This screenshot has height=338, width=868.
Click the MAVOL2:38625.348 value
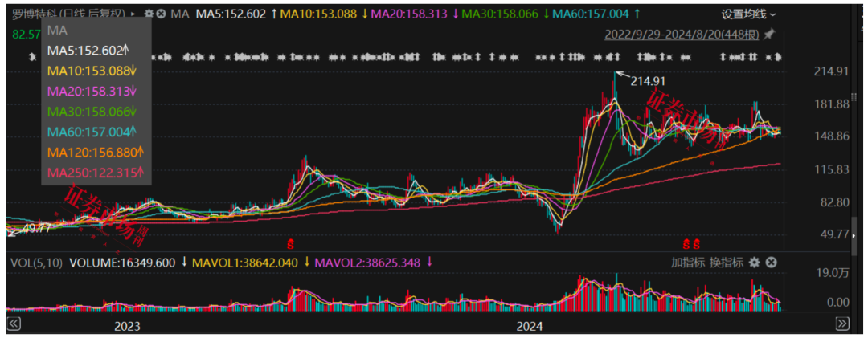pyautogui.click(x=367, y=263)
